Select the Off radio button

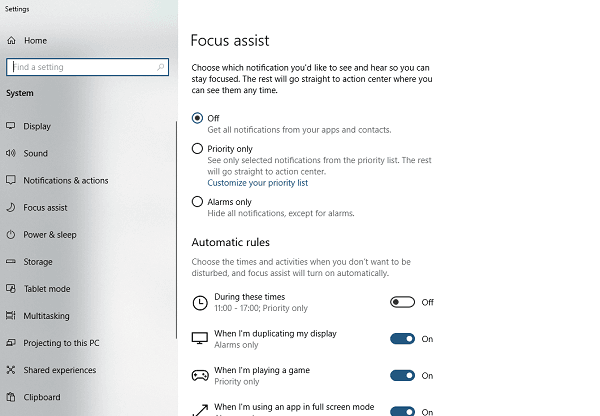coord(197,118)
